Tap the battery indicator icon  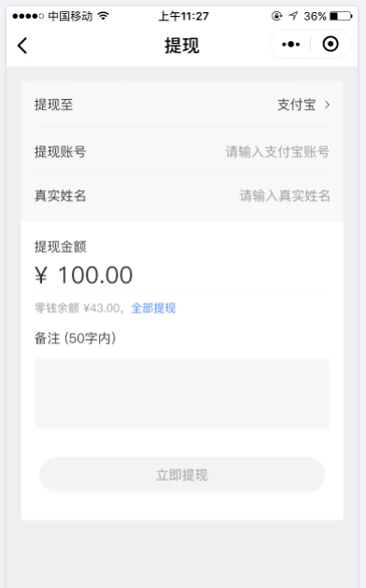point(341,16)
